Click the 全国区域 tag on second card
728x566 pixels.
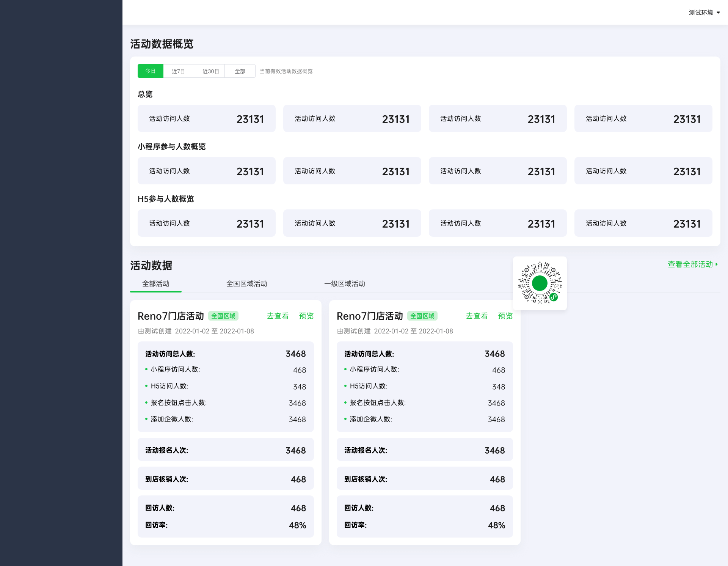(x=422, y=316)
